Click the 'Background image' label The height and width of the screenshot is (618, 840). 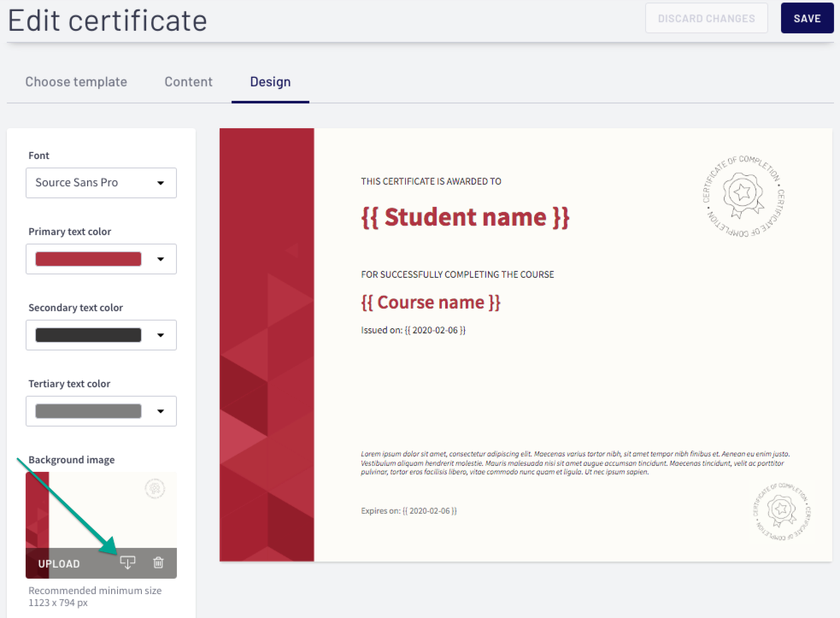71,460
